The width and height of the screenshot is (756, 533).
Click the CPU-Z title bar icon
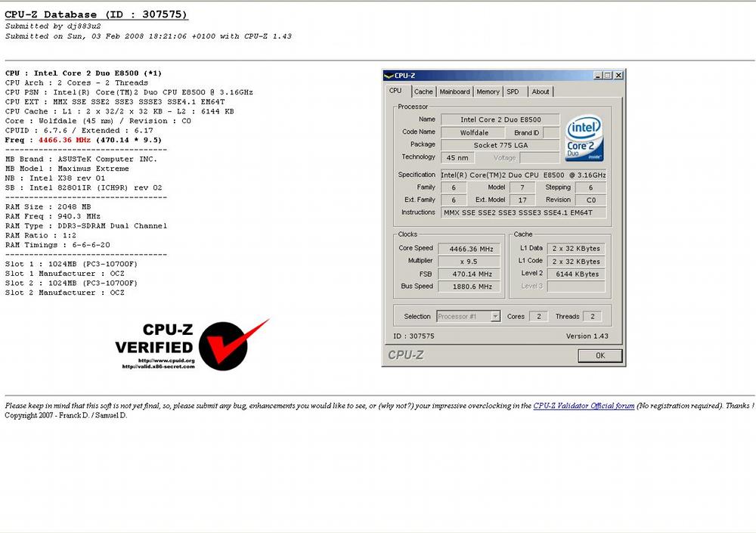click(x=389, y=76)
